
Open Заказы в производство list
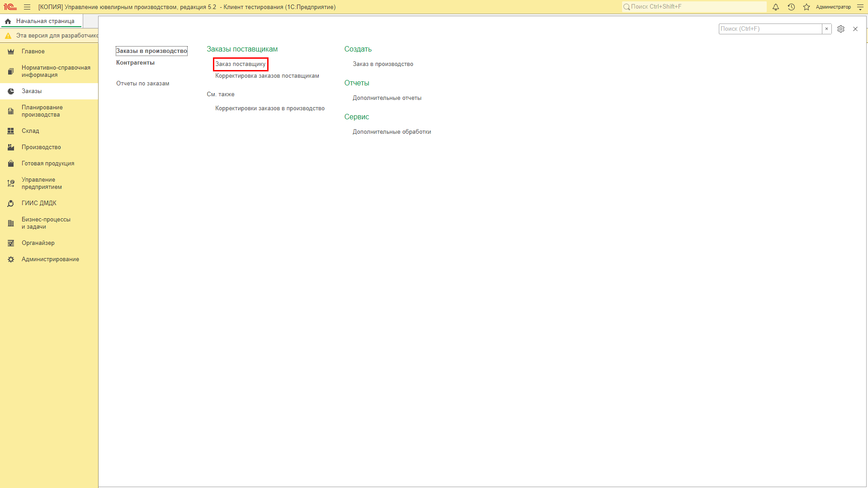click(151, 51)
